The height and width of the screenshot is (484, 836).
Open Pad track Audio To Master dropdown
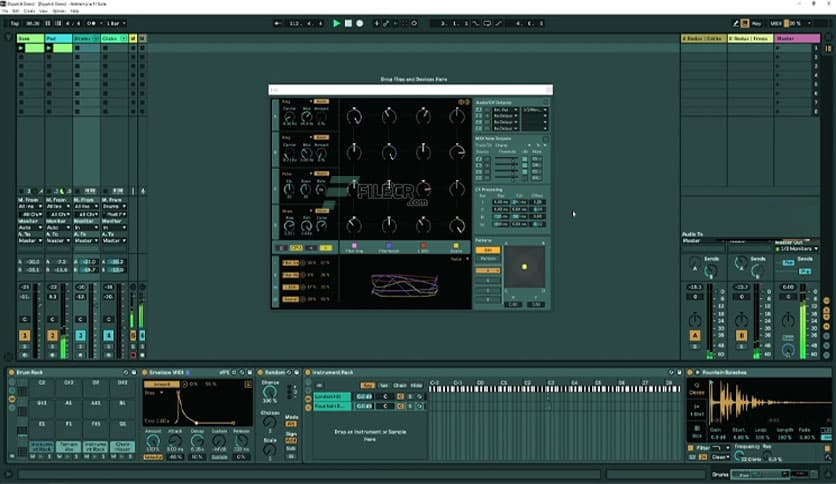[x=58, y=241]
